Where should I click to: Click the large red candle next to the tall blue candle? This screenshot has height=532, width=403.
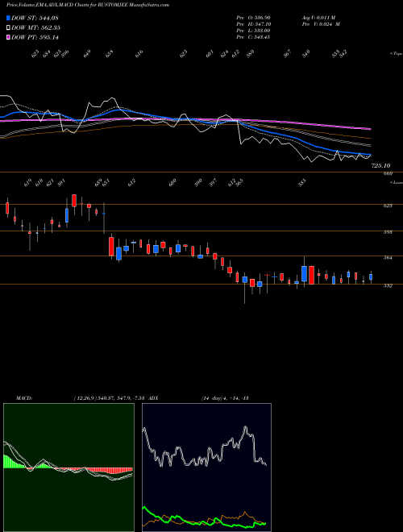pyautogui.click(x=311, y=275)
